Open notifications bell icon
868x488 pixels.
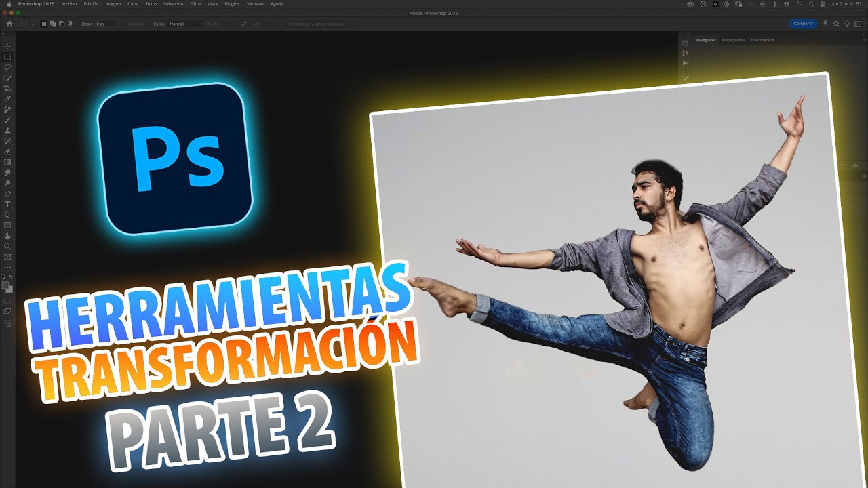[x=825, y=23]
